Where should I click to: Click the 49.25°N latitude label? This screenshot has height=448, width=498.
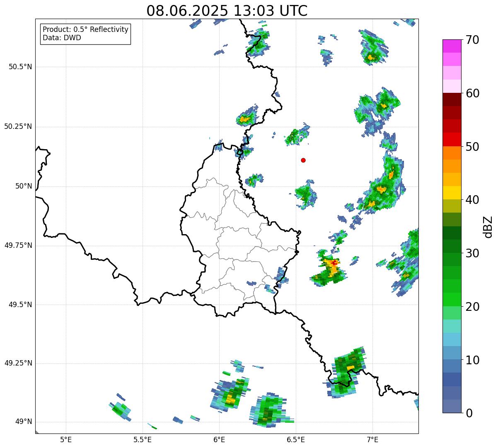click(18, 363)
